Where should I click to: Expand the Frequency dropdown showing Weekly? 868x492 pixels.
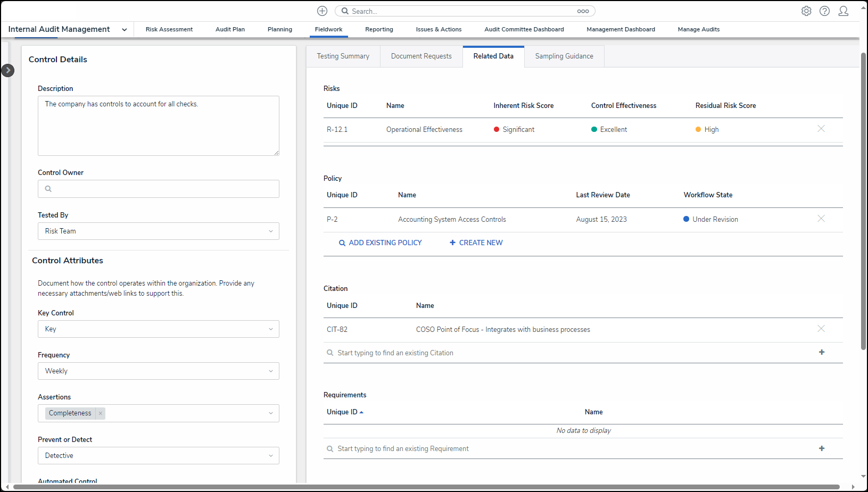coord(158,371)
